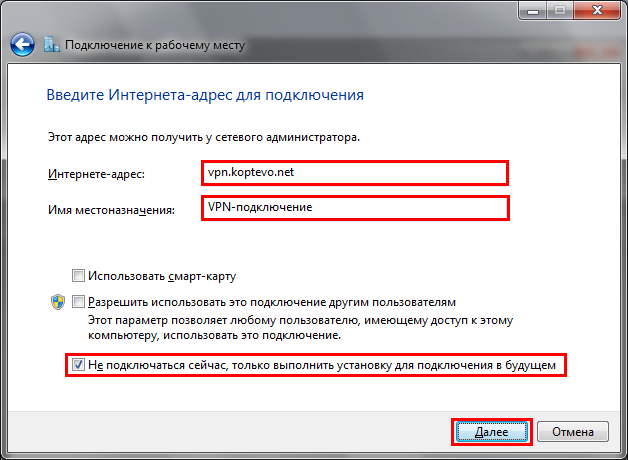The image size is (628, 460).
Task: Focus the Имя местоназначения input field
Action: click(x=355, y=208)
